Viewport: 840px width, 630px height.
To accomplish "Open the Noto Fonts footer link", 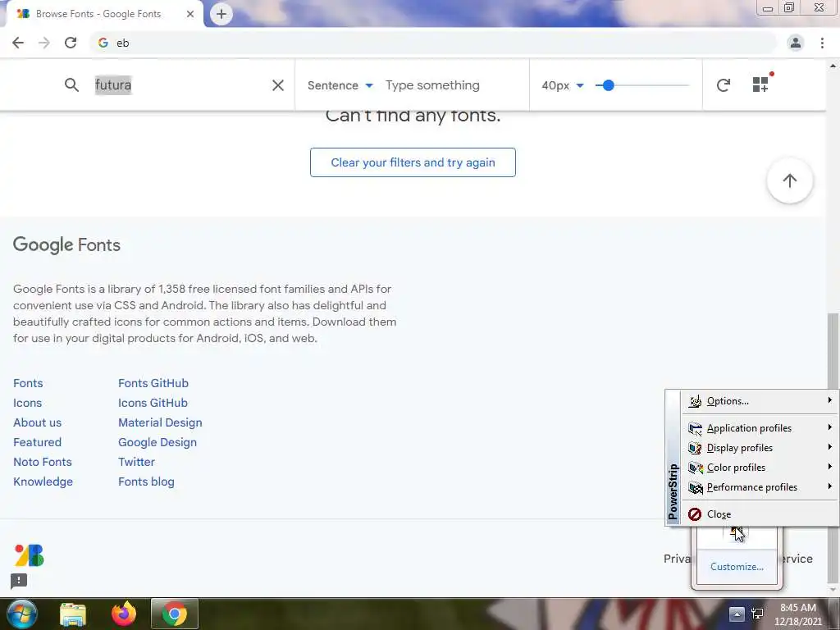I will click(x=43, y=463).
